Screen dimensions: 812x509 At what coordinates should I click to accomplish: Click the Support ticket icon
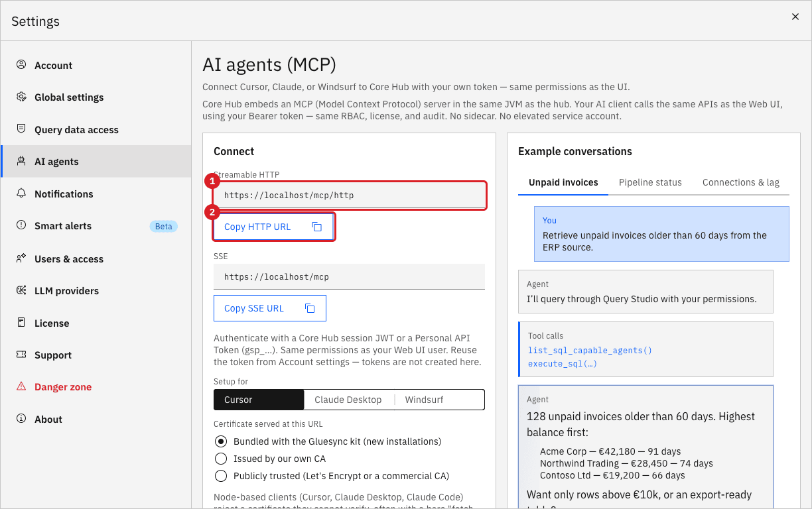click(21, 355)
